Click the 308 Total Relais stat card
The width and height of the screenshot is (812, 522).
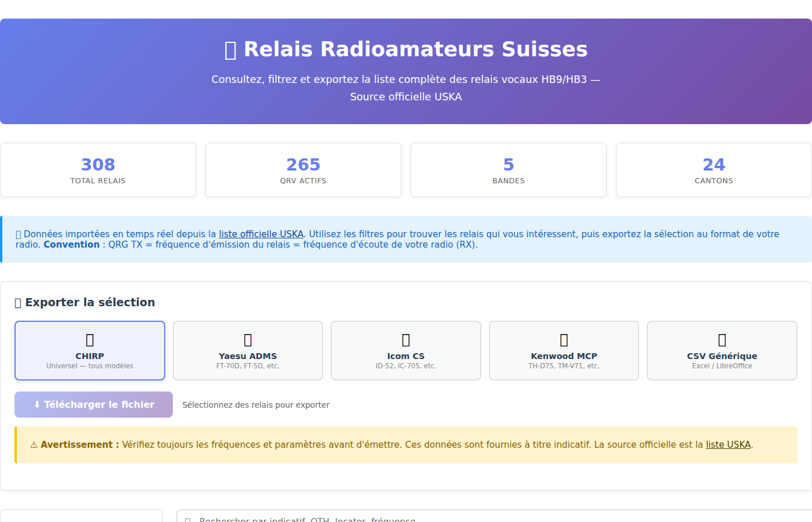pos(98,170)
